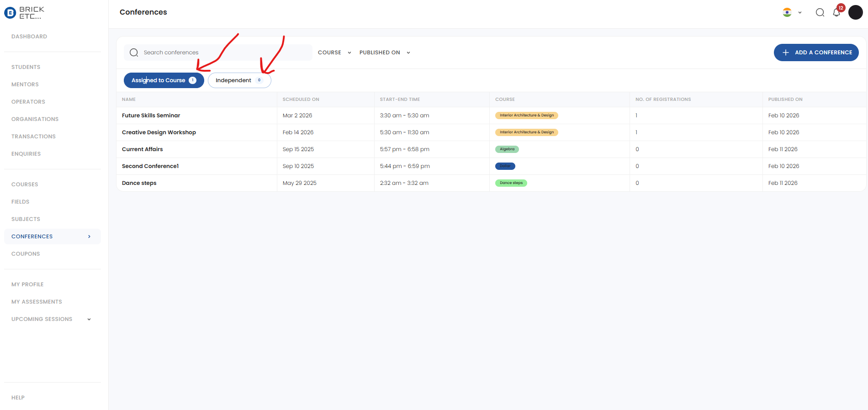Click the orange tag in Creative Design Workshop row
The width and height of the screenshot is (868, 410).
[x=526, y=132]
